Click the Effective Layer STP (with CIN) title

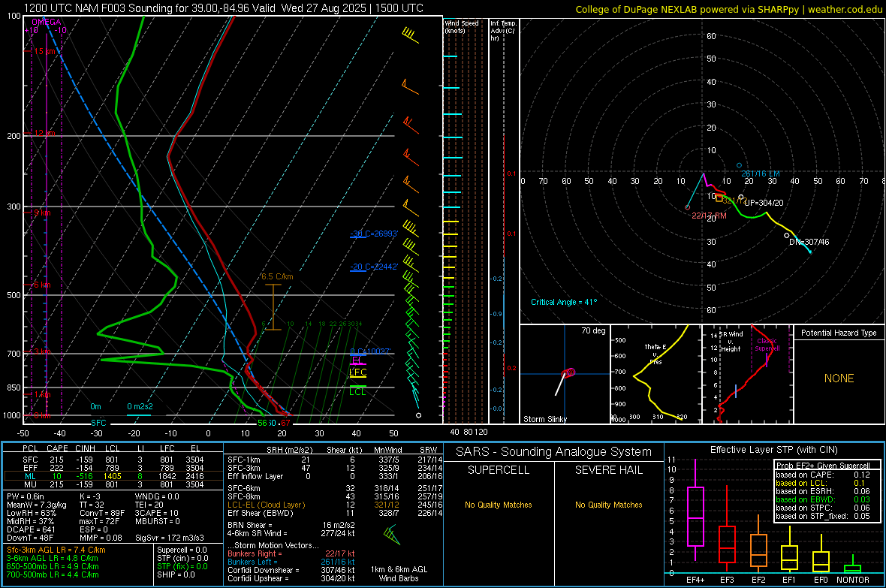[x=774, y=450]
